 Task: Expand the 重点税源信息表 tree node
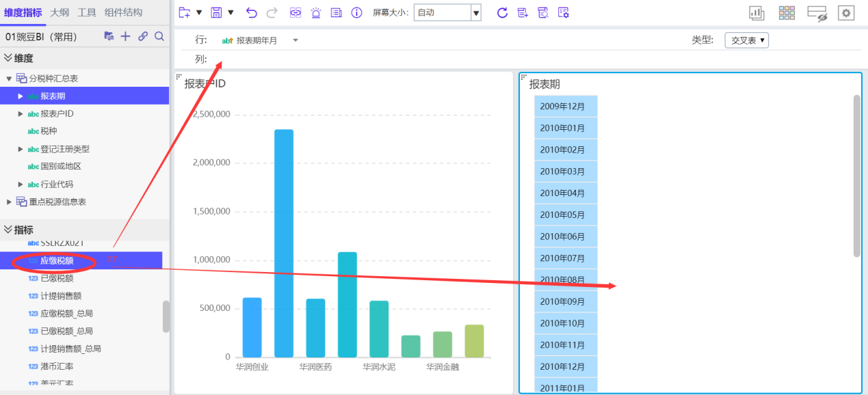point(9,202)
